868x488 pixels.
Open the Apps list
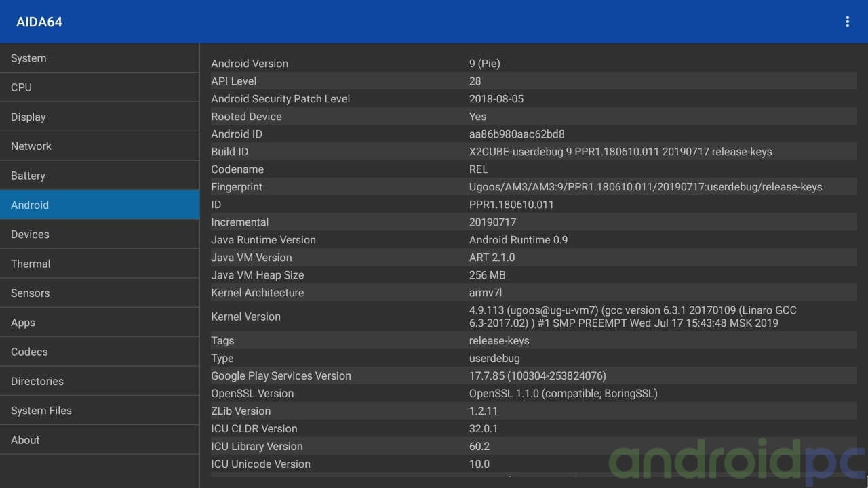pos(100,323)
